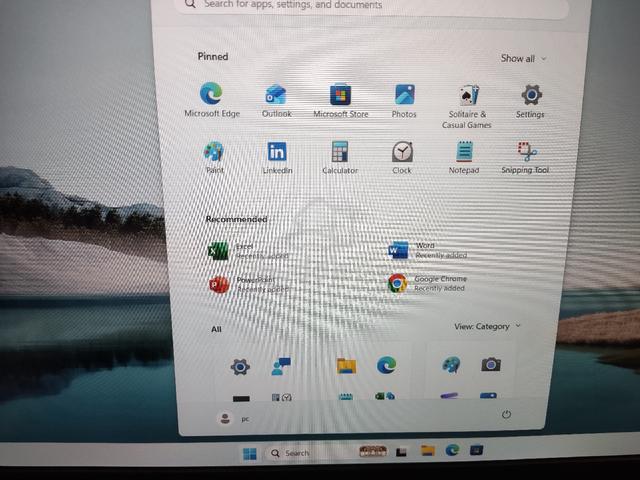This screenshot has width=640, height=480.
Task: Launch Solitaire & Casual Games
Action: [x=467, y=107]
